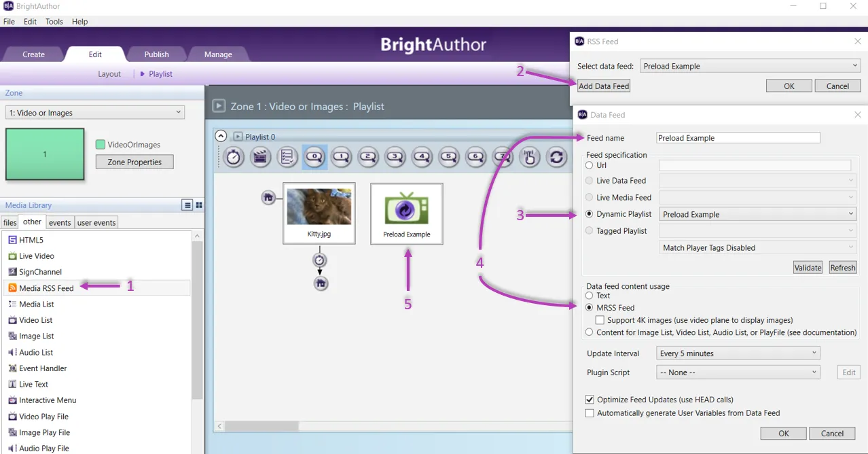Switch to the Publish tab
Image resolution: width=868 pixels, height=454 pixels.
coord(156,54)
